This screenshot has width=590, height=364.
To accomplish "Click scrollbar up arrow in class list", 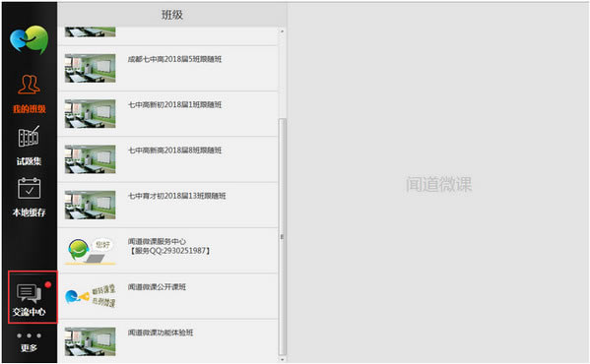I will (x=283, y=31).
